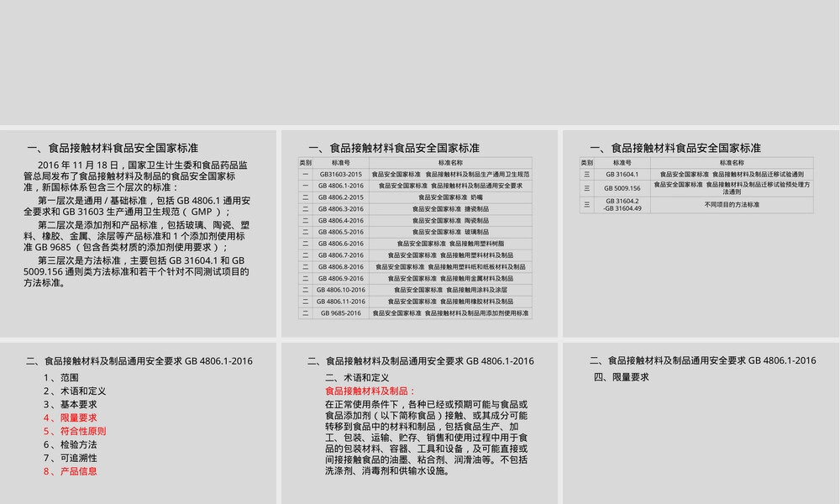The width and height of the screenshot is (840, 504).
Task: Click table cell 'GB 31604.1'
Action: [622, 174]
